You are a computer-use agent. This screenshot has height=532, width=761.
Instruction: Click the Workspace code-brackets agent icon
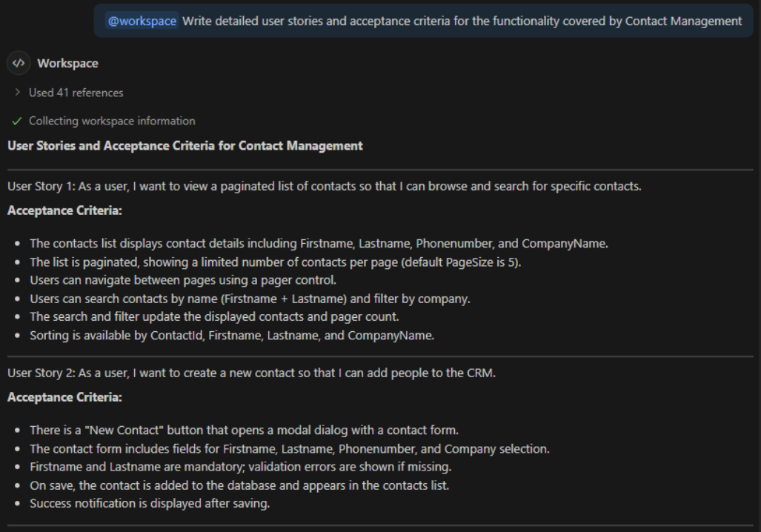(19, 64)
